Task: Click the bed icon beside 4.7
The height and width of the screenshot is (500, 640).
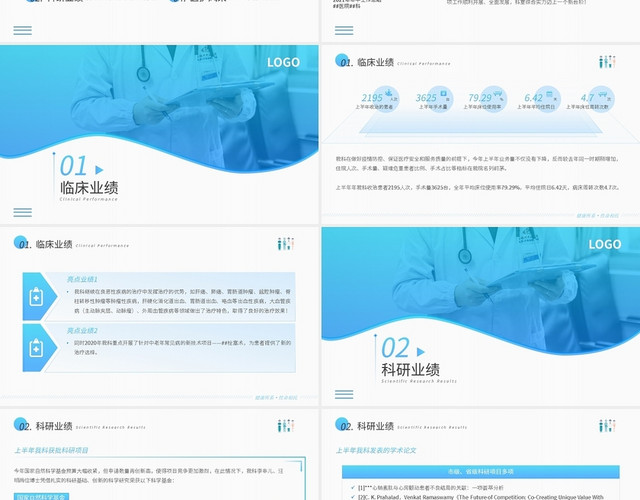Action: click(x=603, y=94)
